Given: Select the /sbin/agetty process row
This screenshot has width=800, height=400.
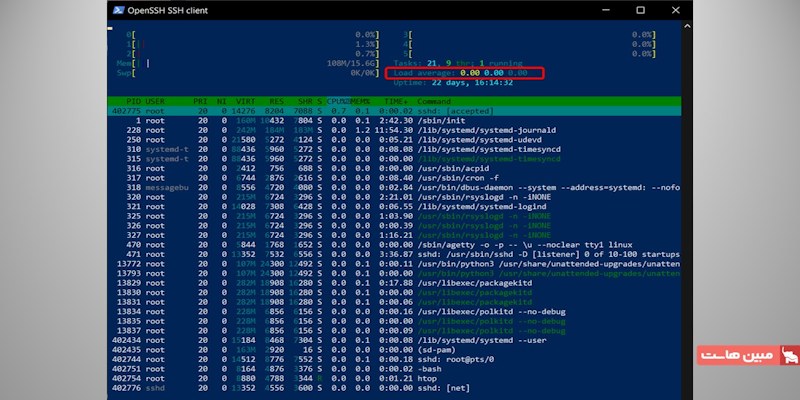Looking at the screenshot, I should point(394,245).
